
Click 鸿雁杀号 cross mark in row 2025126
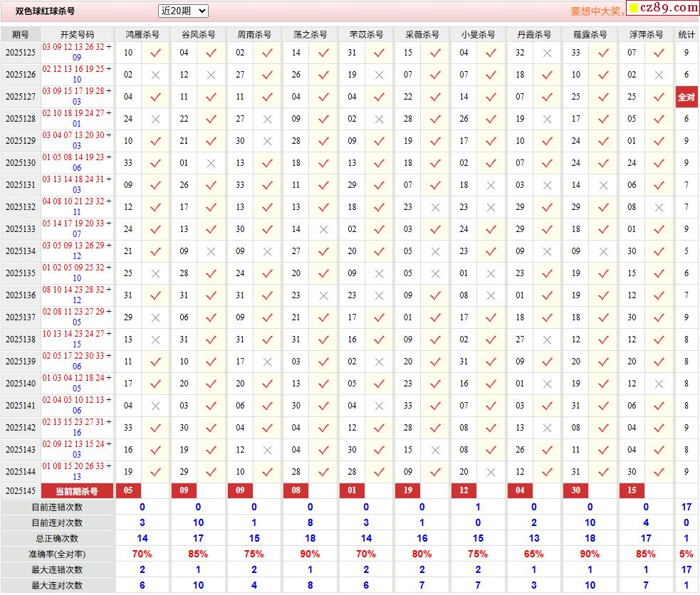point(155,75)
